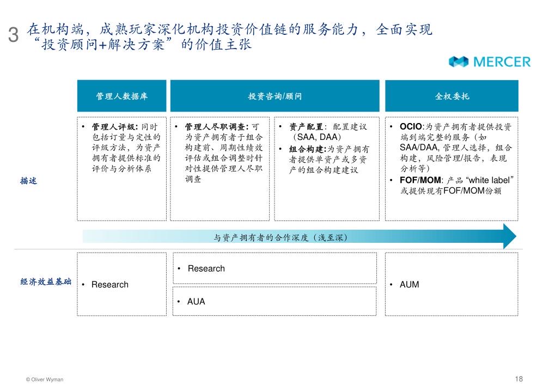The width and height of the screenshot is (549, 392).
Task: Click the page number 18
Action: [x=518, y=379]
